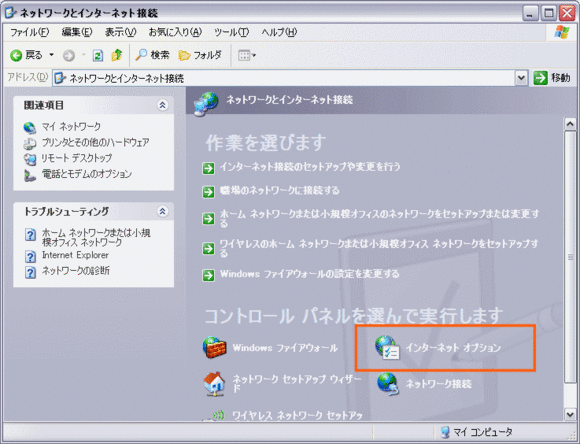Toggle the Folders toolbar button
The width and height of the screenshot is (580, 444).
point(200,55)
